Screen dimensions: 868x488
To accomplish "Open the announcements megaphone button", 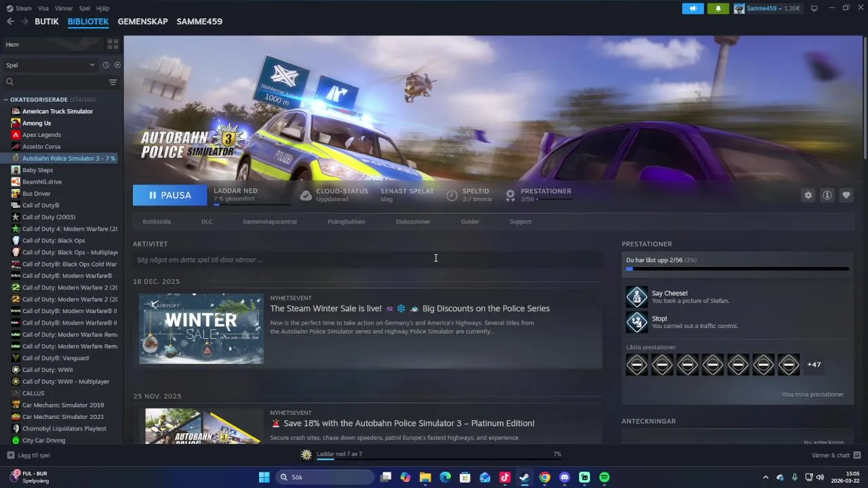I will pyautogui.click(x=692, y=8).
